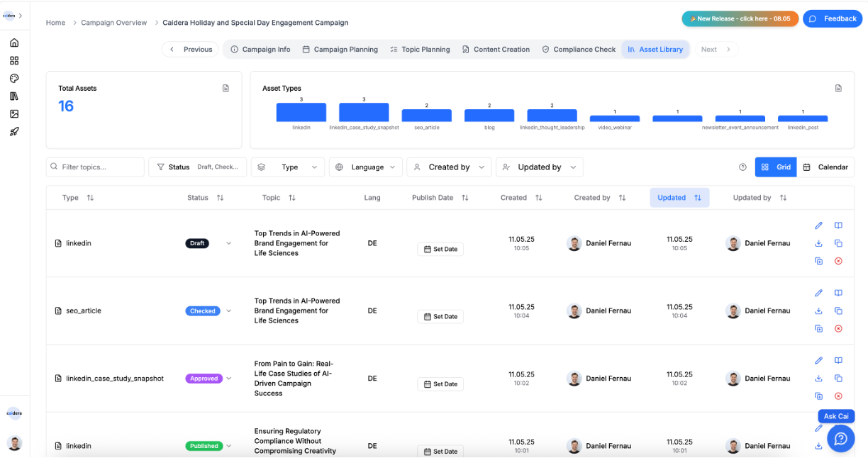Download the seo_article asset using the download icon
Screen dimensions: 868x458
[818, 311]
